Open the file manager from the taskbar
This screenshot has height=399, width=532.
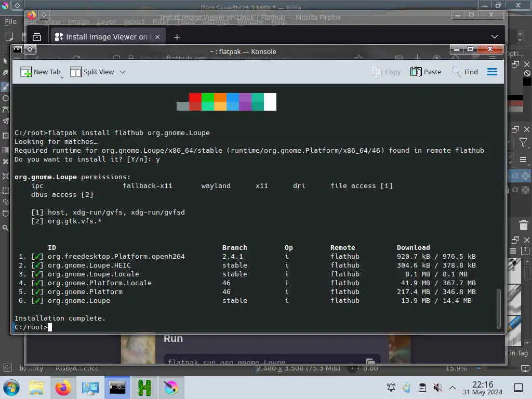pos(36,388)
